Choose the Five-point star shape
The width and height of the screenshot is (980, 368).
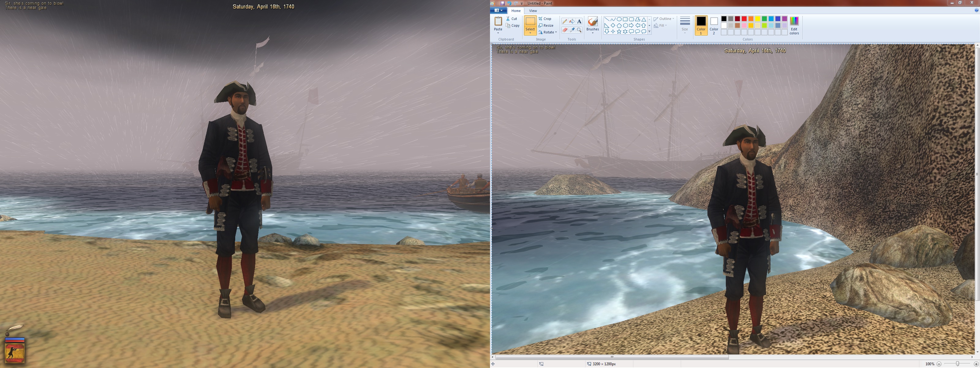point(619,32)
